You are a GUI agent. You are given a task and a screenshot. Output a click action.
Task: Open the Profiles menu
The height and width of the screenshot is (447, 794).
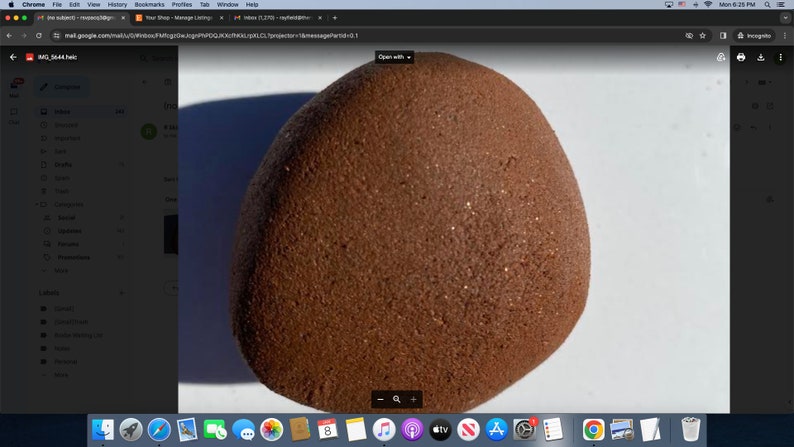tap(182, 5)
